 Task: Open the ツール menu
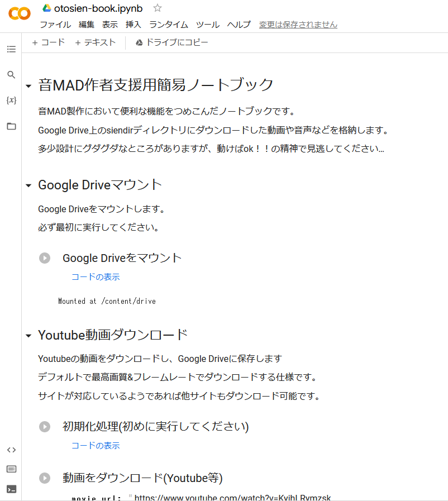click(x=208, y=25)
